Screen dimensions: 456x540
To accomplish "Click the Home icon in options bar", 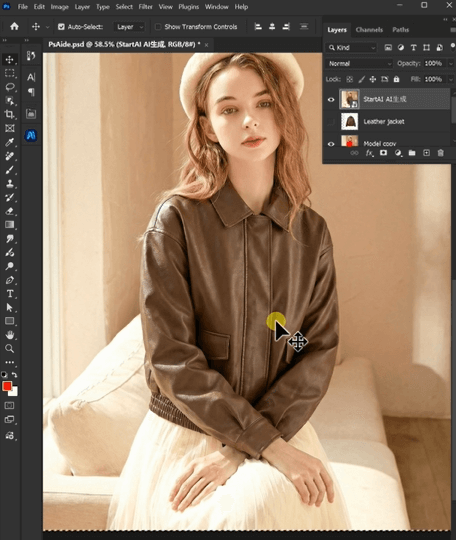I will pos(14,26).
